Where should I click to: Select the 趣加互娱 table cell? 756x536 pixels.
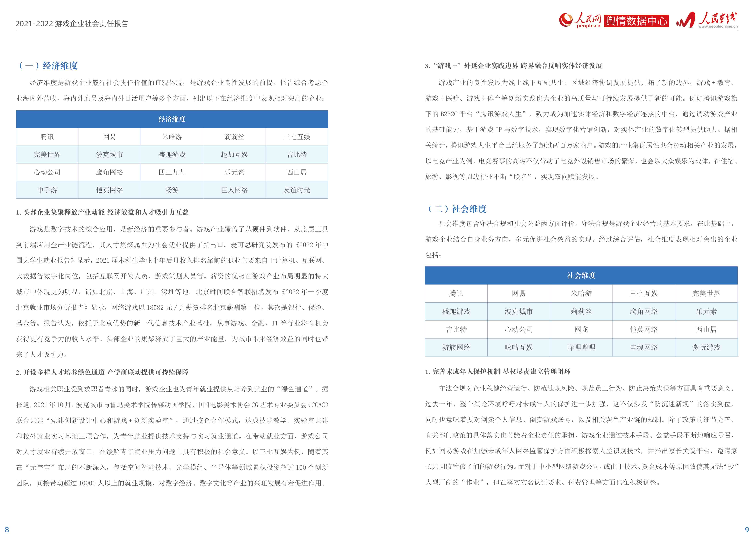tap(235, 155)
